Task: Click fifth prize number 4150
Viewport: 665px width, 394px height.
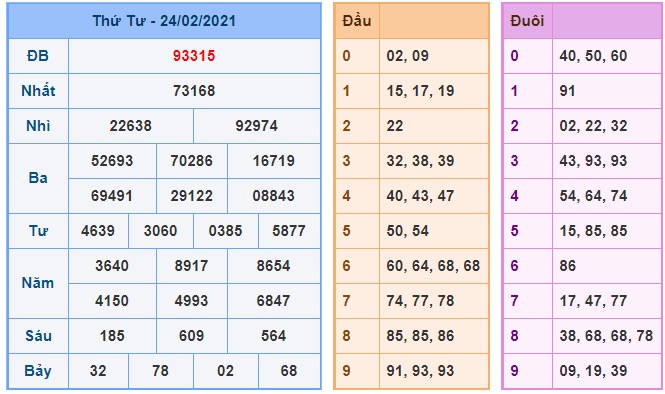Action: (112, 301)
